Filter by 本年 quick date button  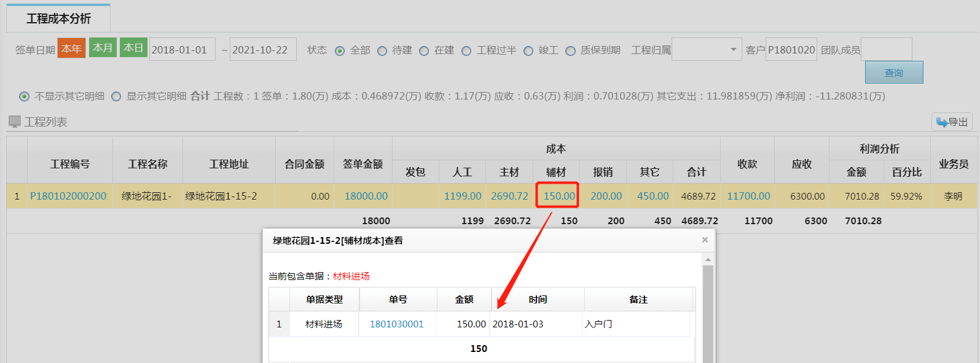click(x=71, y=49)
